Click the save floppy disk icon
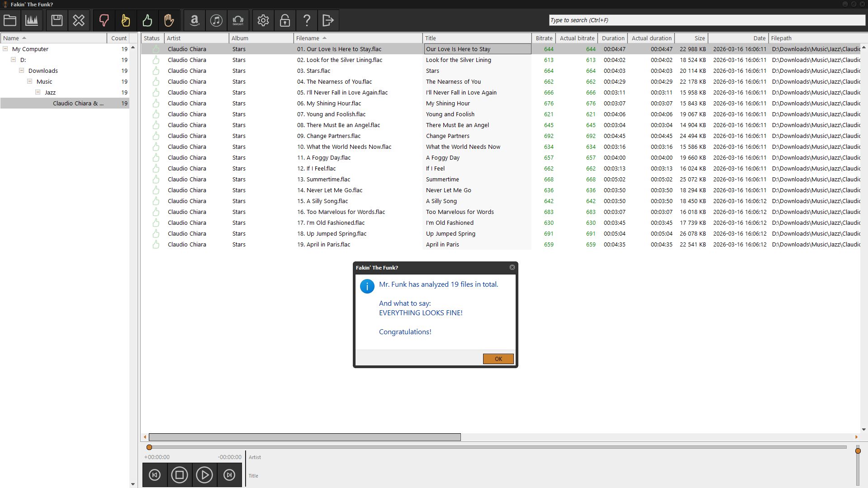This screenshot has width=868, height=488. (x=57, y=20)
